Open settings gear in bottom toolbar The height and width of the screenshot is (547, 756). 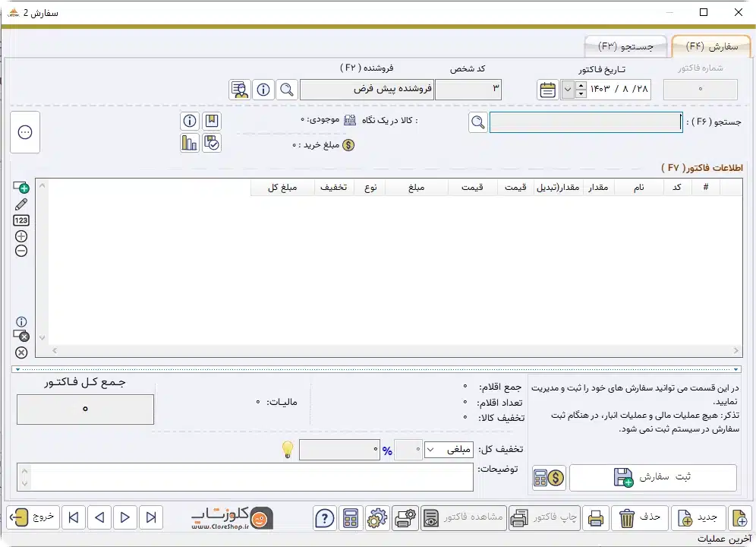377,519
